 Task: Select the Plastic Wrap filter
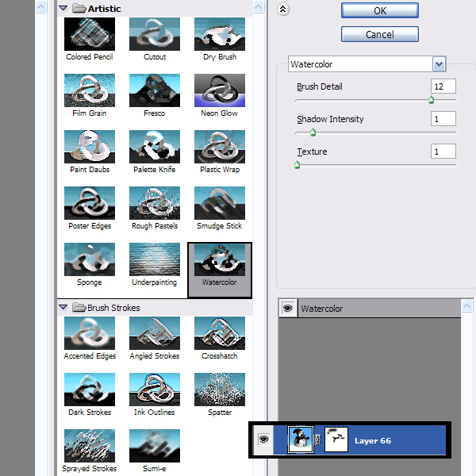[x=220, y=147]
